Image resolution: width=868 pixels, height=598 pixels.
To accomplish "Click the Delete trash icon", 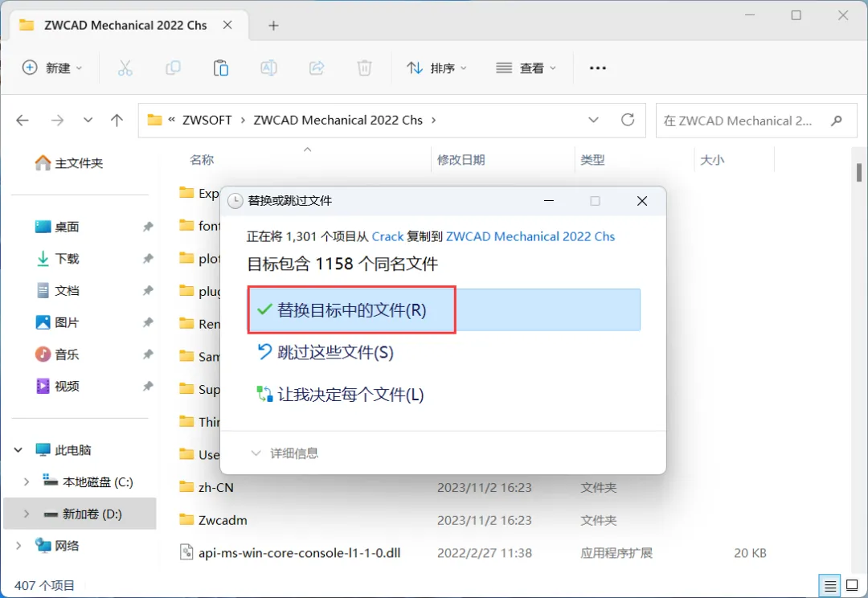I will pos(364,68).
